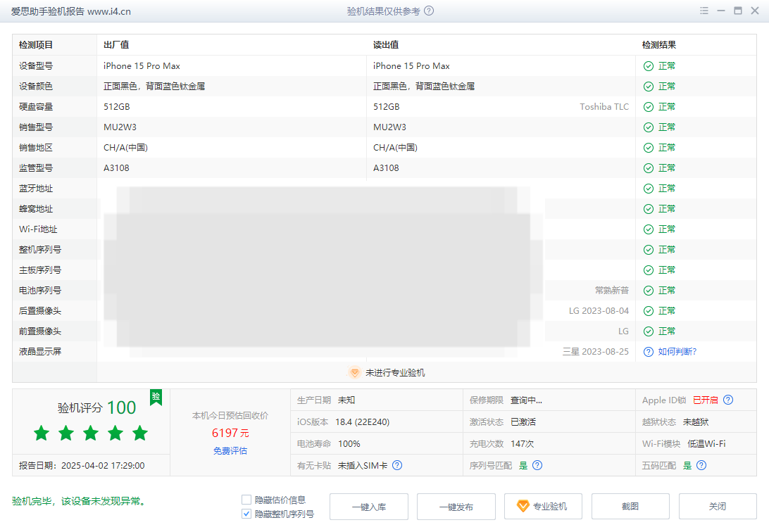Click the 关闭 button
The width and height of the screenshot is (769, 532).
pyautogui.click(x=717, y=507)
